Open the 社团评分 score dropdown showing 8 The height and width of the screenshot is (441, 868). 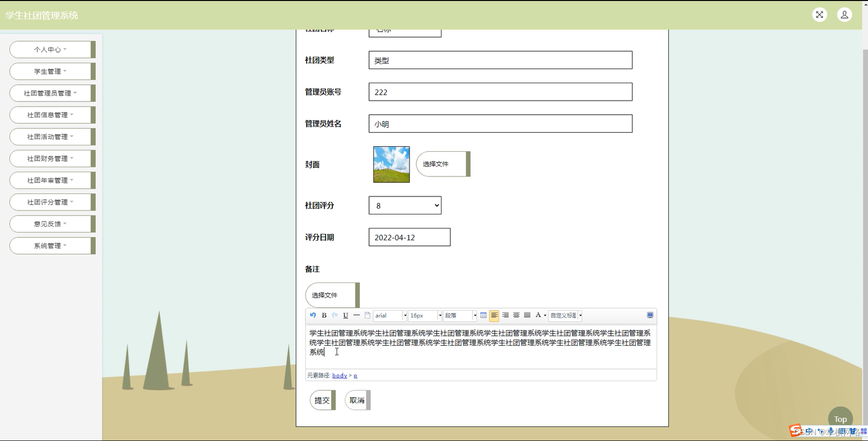(405, 205)
